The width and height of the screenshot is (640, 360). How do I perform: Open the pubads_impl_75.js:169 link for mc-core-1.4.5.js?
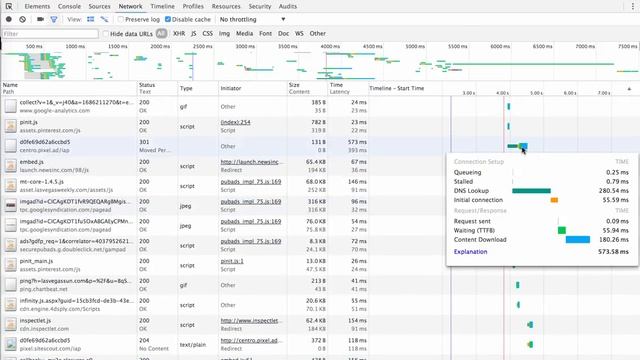[x=251, y=182]
